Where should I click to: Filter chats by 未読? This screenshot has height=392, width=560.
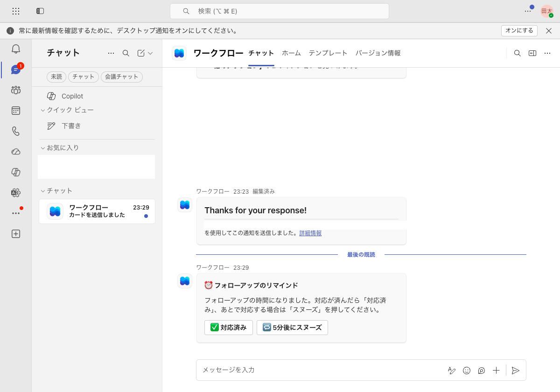pyautogui.click(x=56, y=77)
